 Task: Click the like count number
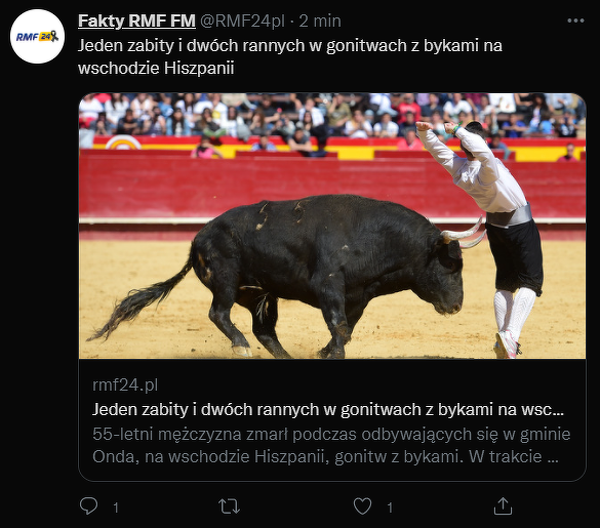coord(390,508)
